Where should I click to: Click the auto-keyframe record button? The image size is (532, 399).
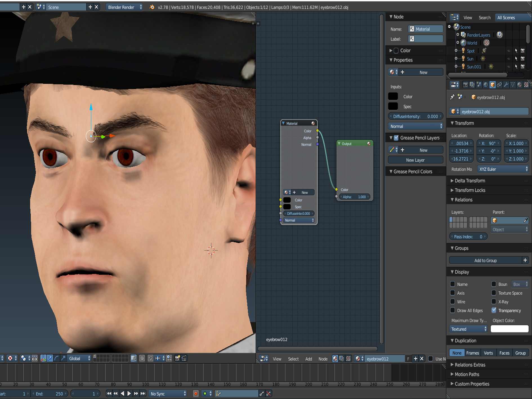click(x=196, y=394)
